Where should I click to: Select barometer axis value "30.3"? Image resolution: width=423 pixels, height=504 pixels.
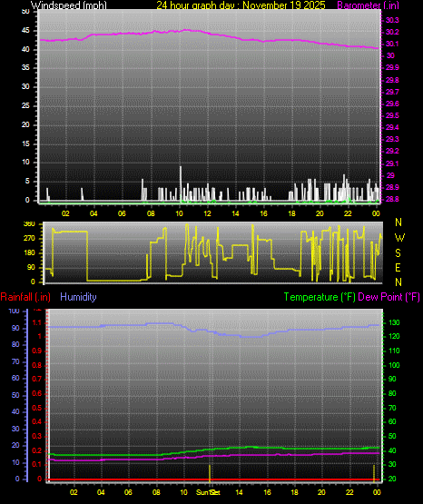[x=392, y=20]
